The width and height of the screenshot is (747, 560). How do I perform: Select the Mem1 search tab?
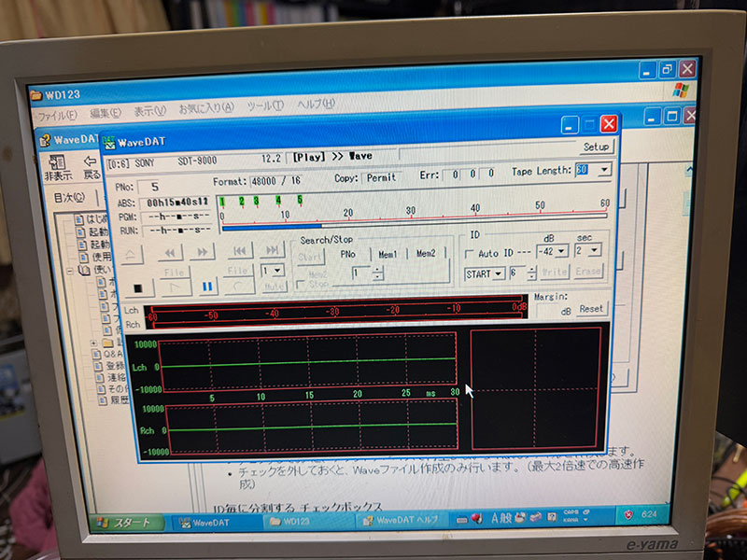[388, 254]
